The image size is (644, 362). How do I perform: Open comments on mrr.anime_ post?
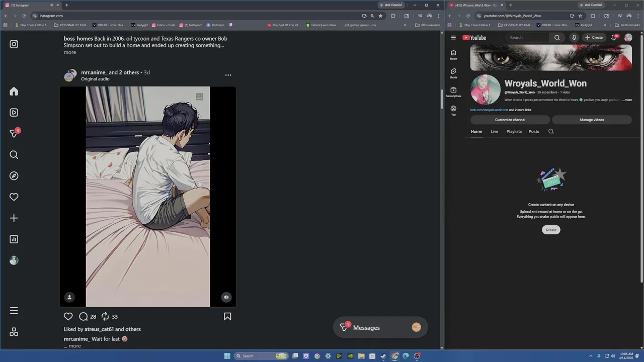(84, 316)
